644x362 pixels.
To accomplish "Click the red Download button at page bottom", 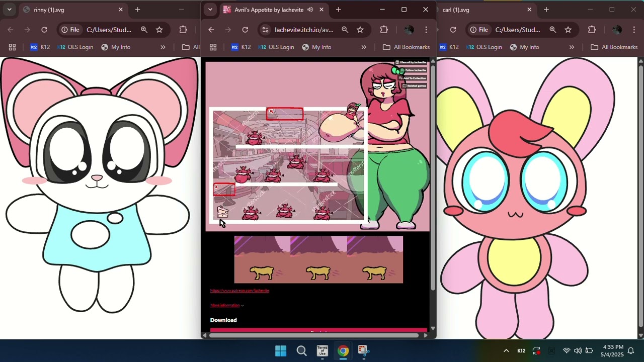I will [x=318, y=331].
